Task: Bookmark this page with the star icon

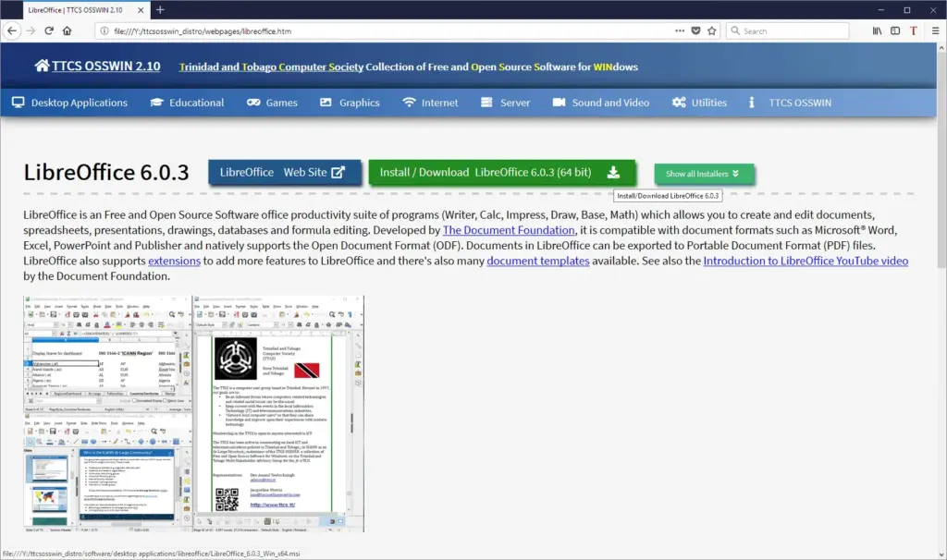Action: (710, 30)
